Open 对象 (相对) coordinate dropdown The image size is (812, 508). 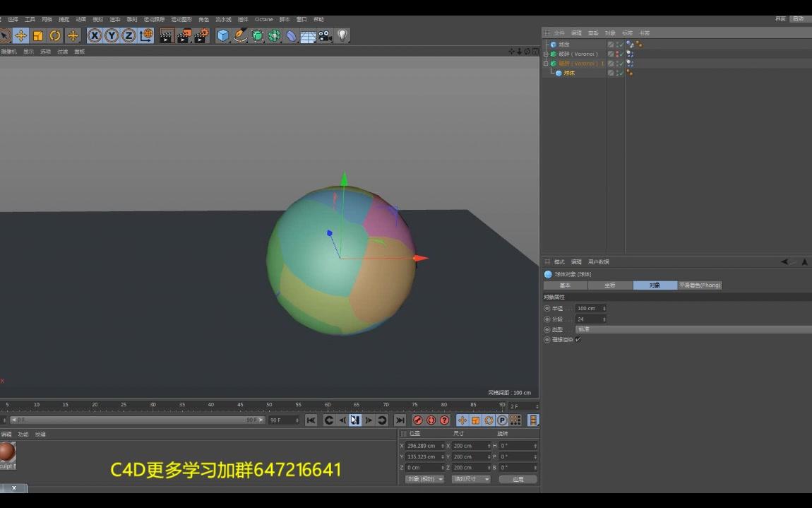pyautogui.click(x=424, y=479)
